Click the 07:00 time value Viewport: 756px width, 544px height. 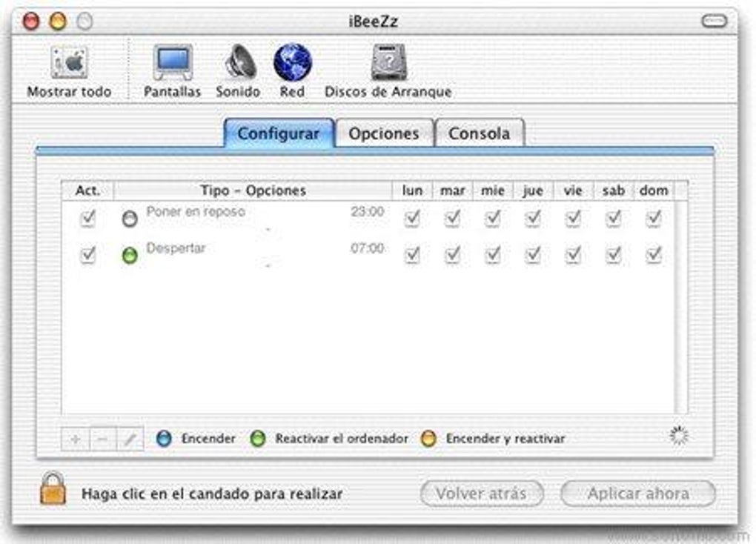tap(368, 248)
